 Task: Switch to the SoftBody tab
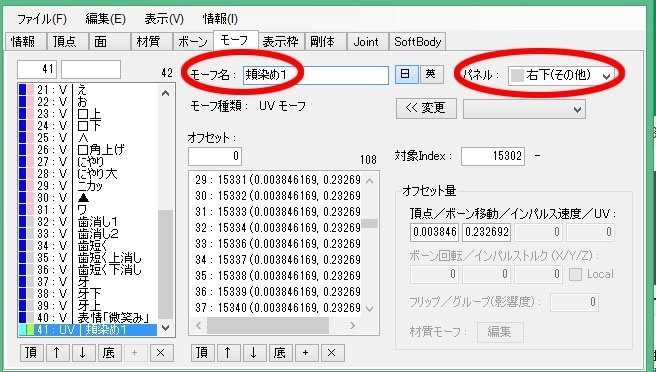click(418, 42)
